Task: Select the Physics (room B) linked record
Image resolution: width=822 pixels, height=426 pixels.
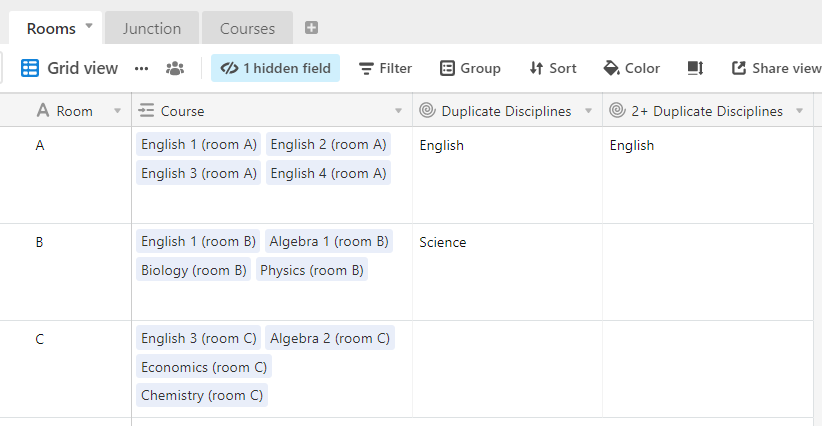Action: [x=312, y=270]
